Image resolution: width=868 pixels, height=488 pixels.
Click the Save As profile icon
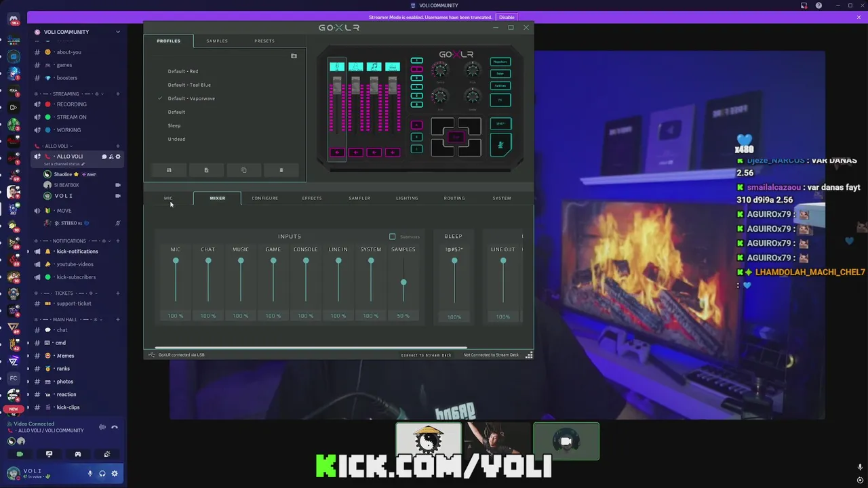click(x=206, y=170)
